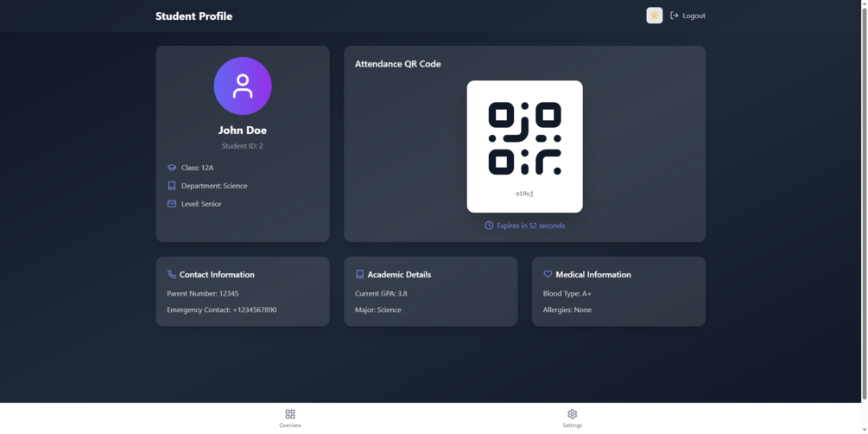Click the graduation cap icon beside Class
Image resolution: width=868 pixels, height=434 pixels.
pyautogui.click(x=172, y=168)
